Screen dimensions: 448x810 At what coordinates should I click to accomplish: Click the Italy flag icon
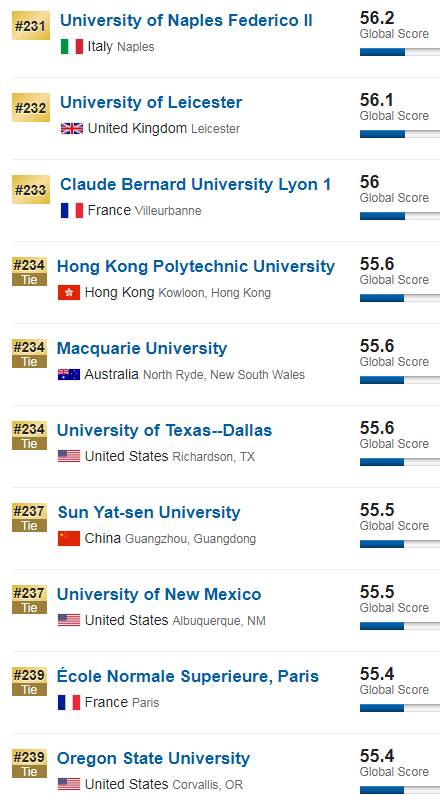point(72,46)
